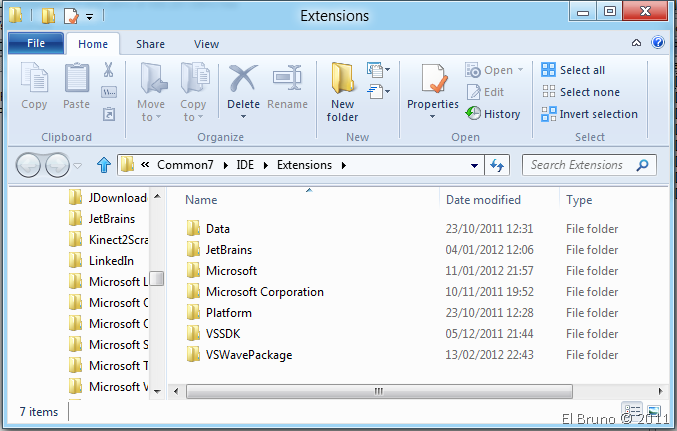Switch to the large icons view
The height and width of the screenshot is (431, 677).
coord(652,411)
